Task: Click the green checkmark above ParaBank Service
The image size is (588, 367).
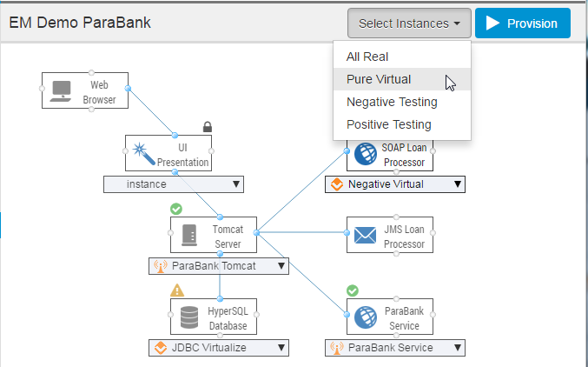Action: click(x=353, y=290)
